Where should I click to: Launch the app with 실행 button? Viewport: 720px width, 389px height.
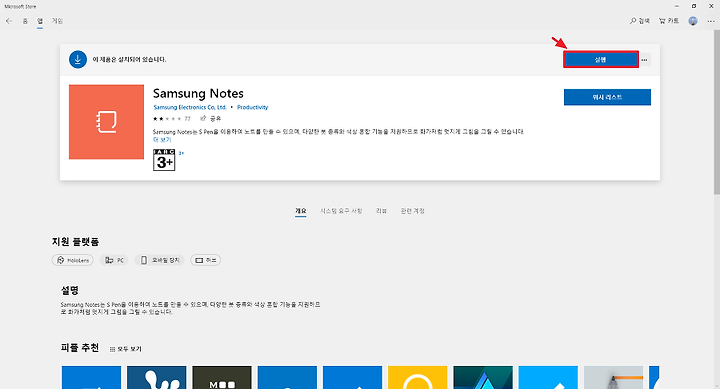(x=601, y=60)
